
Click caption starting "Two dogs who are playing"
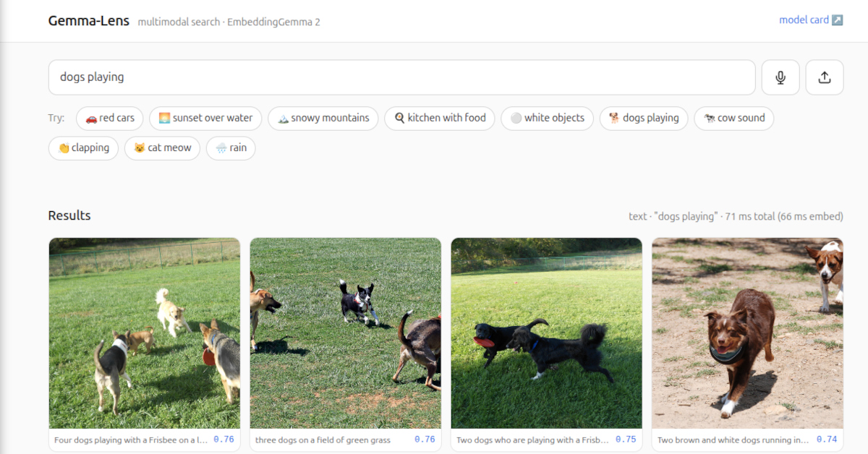click(533, 440)
